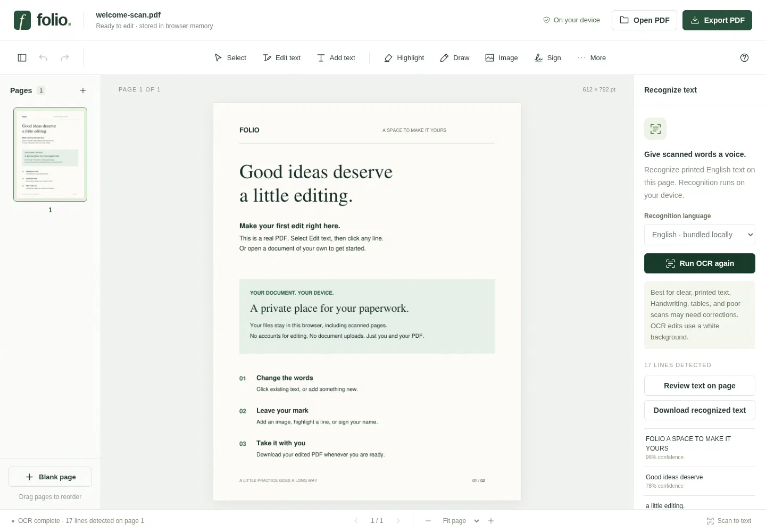Click Download recognized text
Image resolution: width=766 pixels, height=532 pixels.
[700, 410]
